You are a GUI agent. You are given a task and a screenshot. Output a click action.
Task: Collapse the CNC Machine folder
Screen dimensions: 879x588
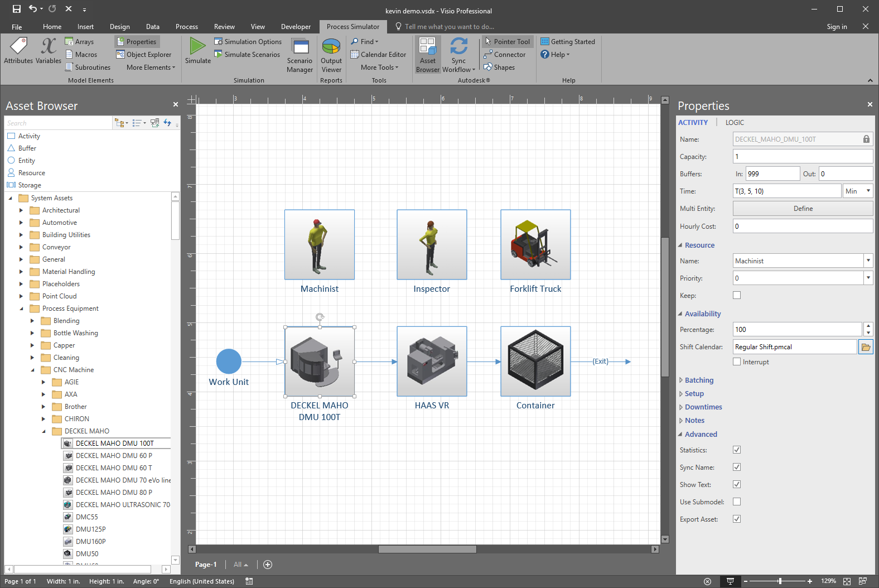[x=32, y=370]
